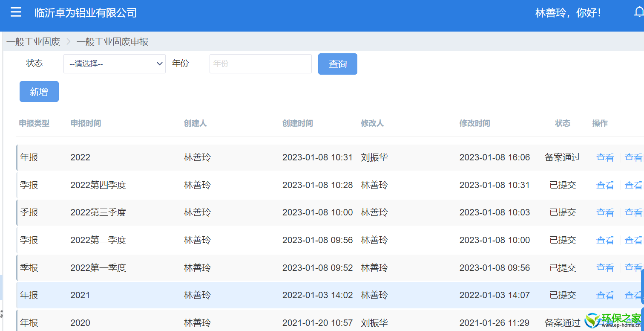This screenshot has height=331, width=644.
Task: Click the 修改时间 column header
Action: (474, 123)
